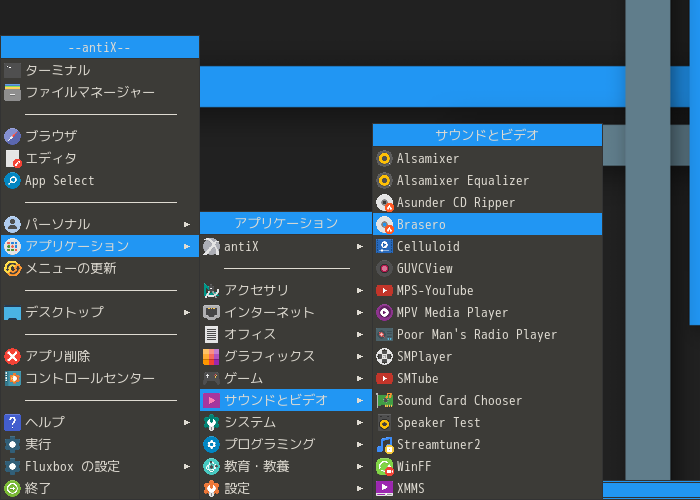This screenshot has width=700, height=500.
Task: Open the プログラミング category entry
Action: [286, 444]
